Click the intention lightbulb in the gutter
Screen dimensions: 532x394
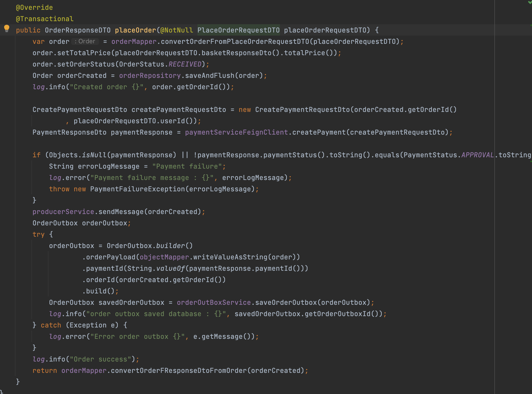[6, 28]
